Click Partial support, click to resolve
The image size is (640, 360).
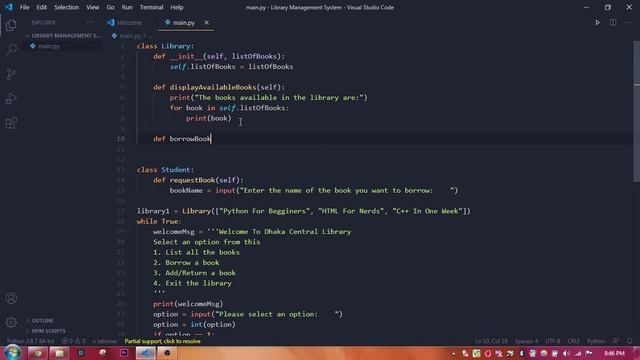click(x=162, y=341)
